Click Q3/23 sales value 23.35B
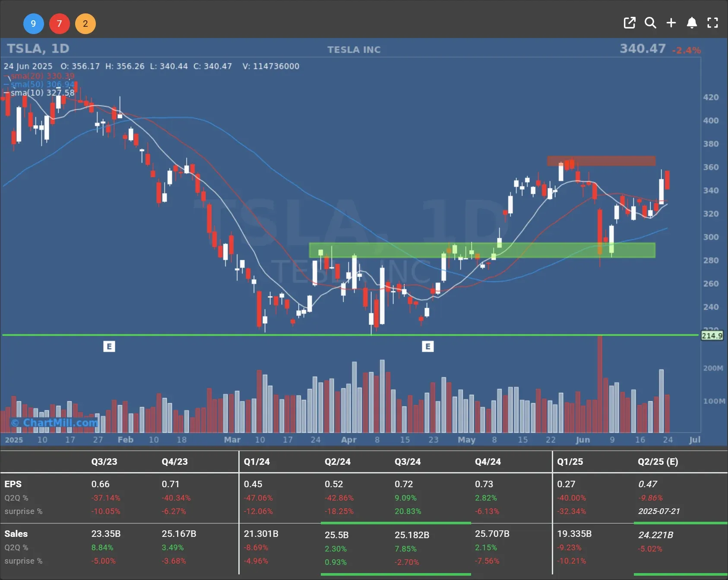 coord(106,534)
